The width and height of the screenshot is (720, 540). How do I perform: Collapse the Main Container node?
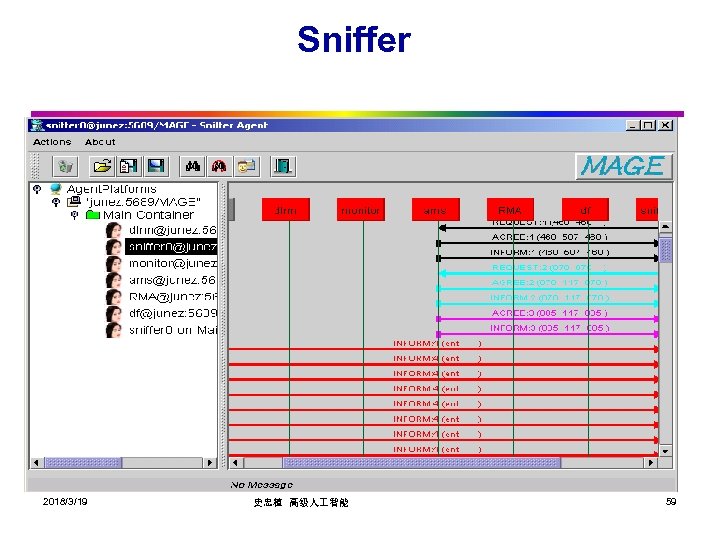click(74, 215)
